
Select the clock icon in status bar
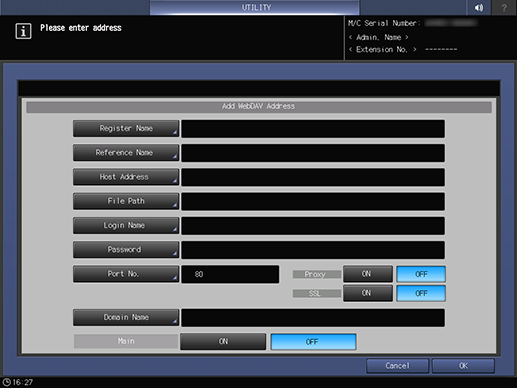click(x=6, y=382)
